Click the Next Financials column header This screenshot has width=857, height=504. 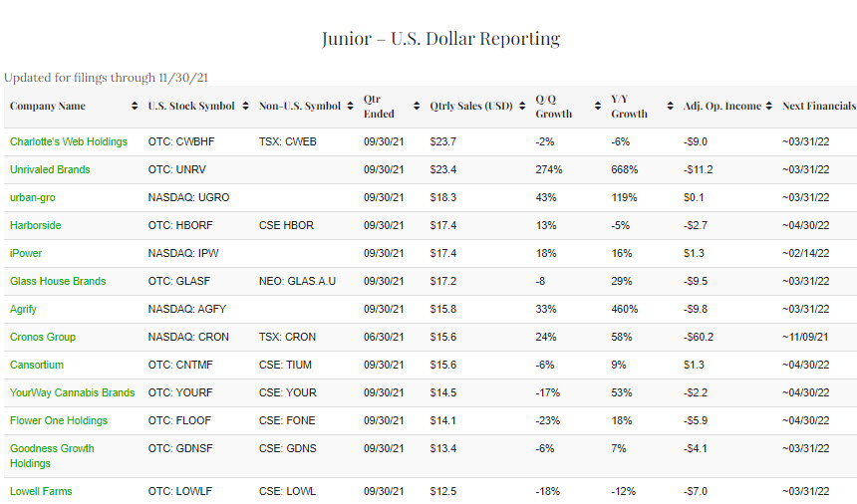818,107
